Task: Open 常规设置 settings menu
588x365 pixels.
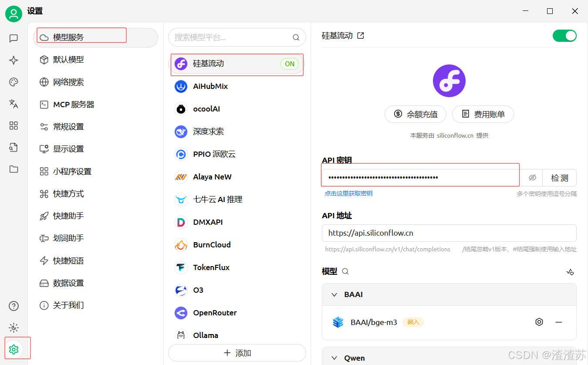Action: [x=95, y=127]
